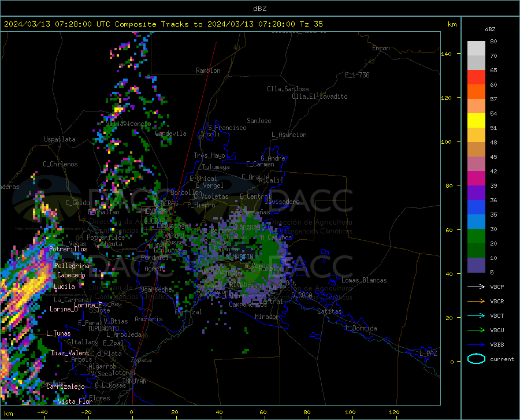Click the white VBCP arrow legend icon
The height and width of the screenshot is (420, 520).
(476, 287)
